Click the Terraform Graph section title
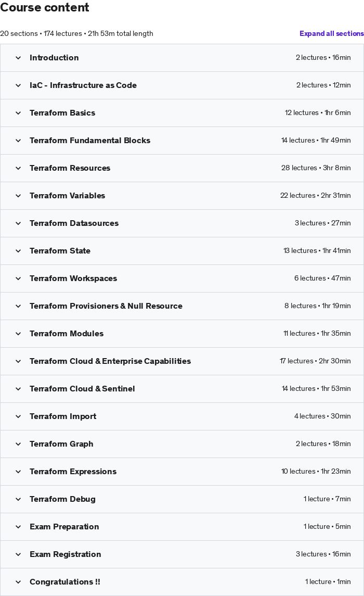Screen dimensions: 364x596 coord(61,444)
